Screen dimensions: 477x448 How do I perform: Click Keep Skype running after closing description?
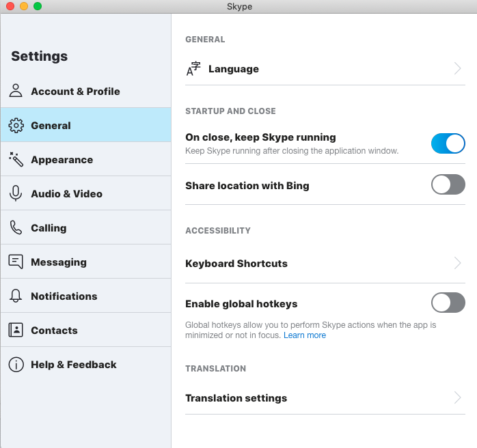(x=292, y=151)
